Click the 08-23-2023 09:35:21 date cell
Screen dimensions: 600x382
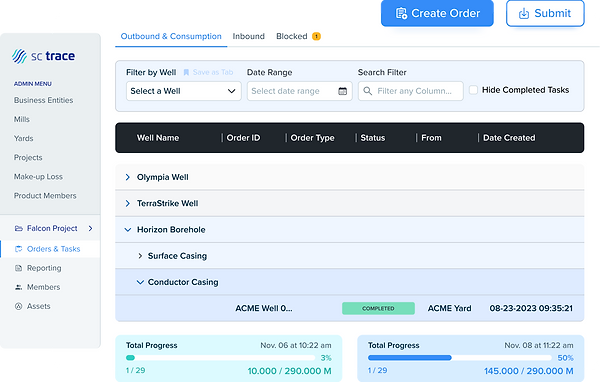coord(531,309)
